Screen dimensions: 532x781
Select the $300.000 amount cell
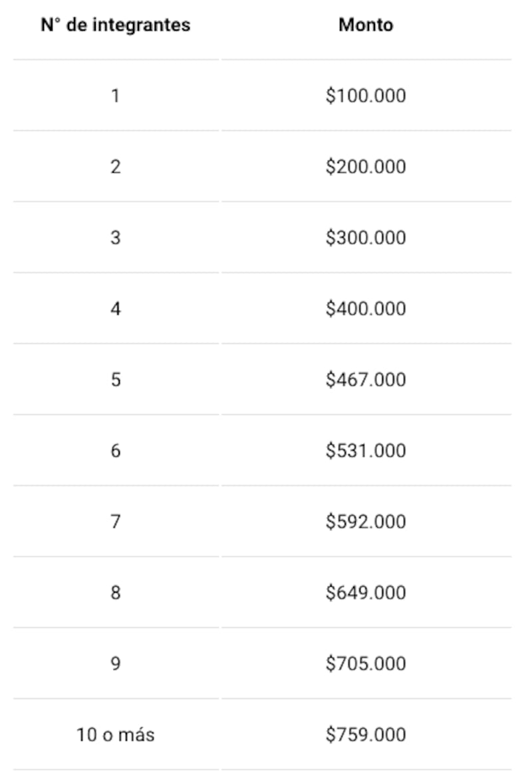pos(366,237)
